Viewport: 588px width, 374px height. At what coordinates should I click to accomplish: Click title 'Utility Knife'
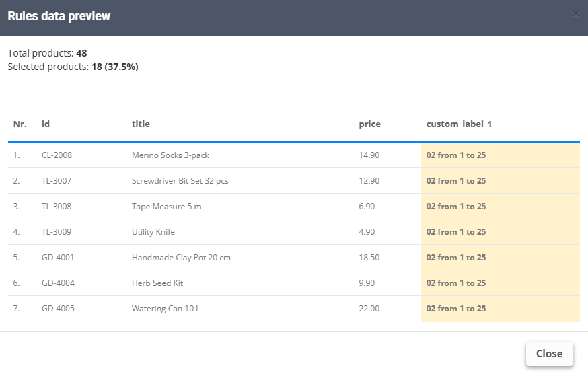[x=153, y=232]
